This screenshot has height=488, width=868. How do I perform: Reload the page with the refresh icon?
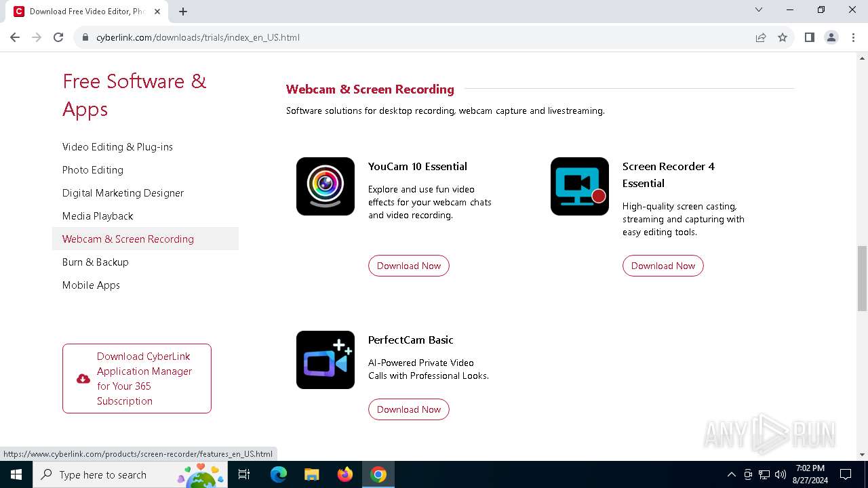(x=58, y=37)
